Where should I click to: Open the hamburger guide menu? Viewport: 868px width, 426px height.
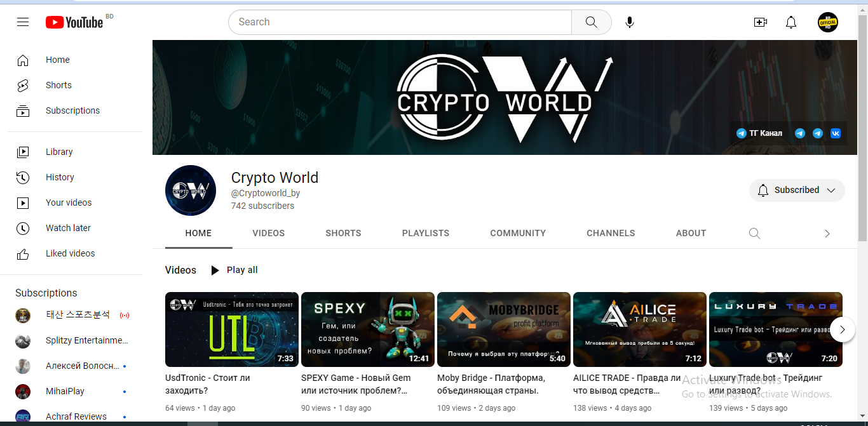point(23,22)
